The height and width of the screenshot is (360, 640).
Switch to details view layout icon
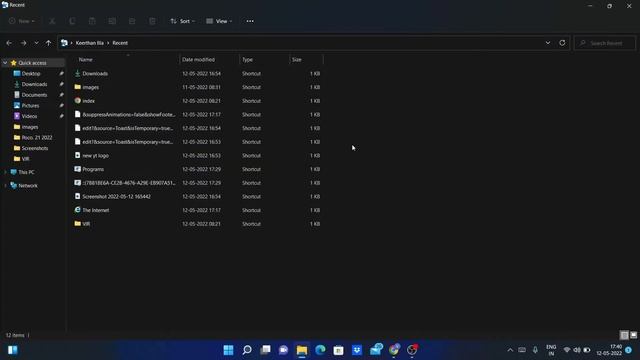pos(624,335)
